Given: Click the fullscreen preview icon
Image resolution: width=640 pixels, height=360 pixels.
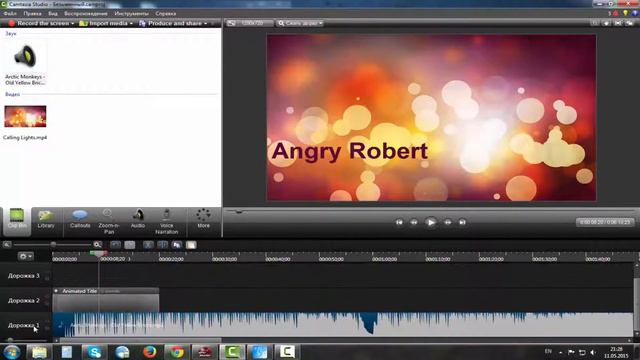Looking at the screenshot, I should (618, 23).
